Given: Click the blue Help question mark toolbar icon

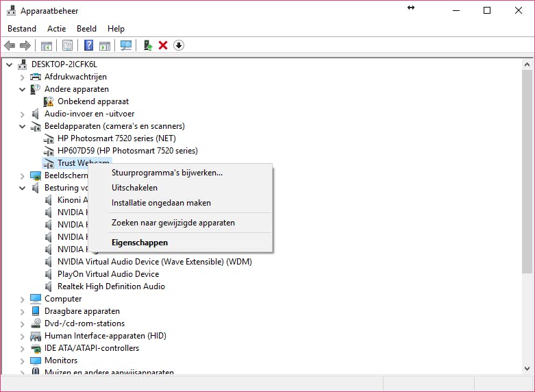Looking at the screenshot, I should coord(88,45).
